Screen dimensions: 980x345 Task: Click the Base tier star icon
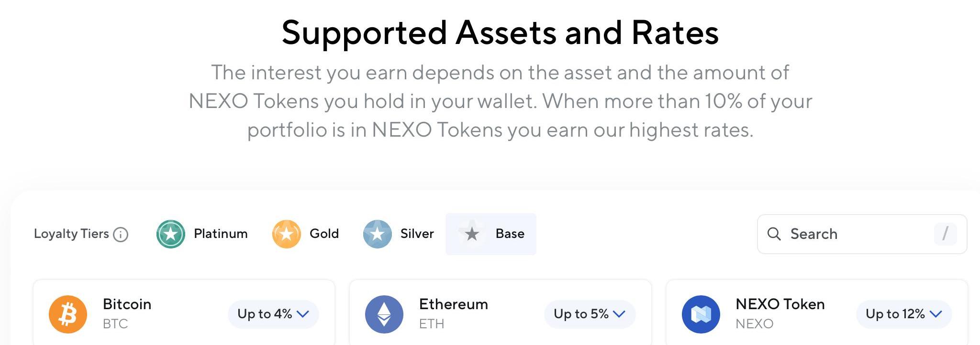point(472,234)
